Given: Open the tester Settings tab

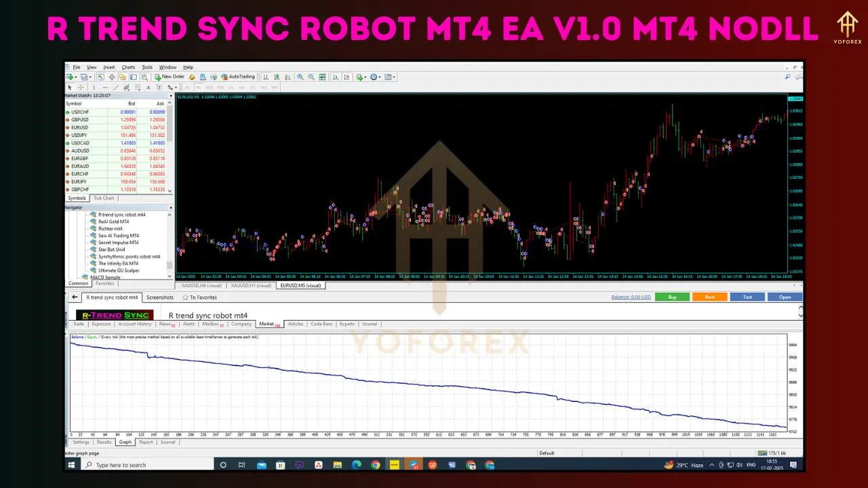Looking at the screenshot, I should 81,442.
